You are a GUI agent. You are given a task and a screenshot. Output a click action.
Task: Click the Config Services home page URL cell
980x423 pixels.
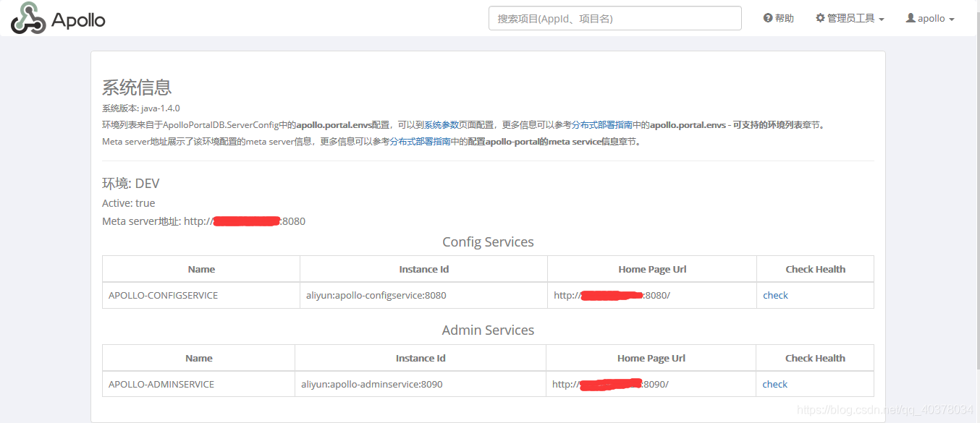[652, 295]
